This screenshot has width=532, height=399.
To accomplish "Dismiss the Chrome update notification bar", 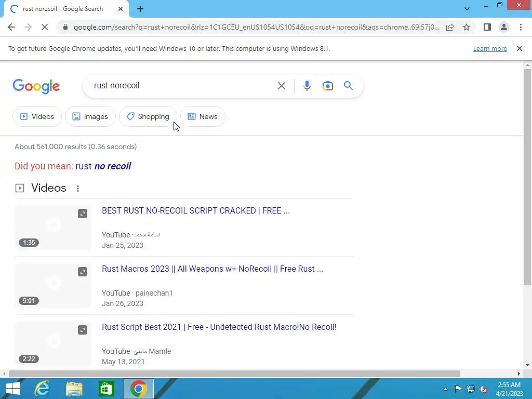I will click(520, 48).
